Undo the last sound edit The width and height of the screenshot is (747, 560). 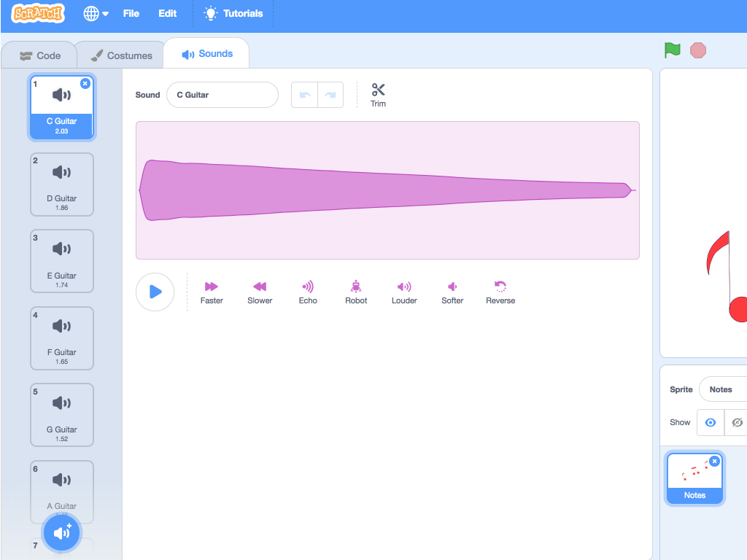click(x=304, y=95)
